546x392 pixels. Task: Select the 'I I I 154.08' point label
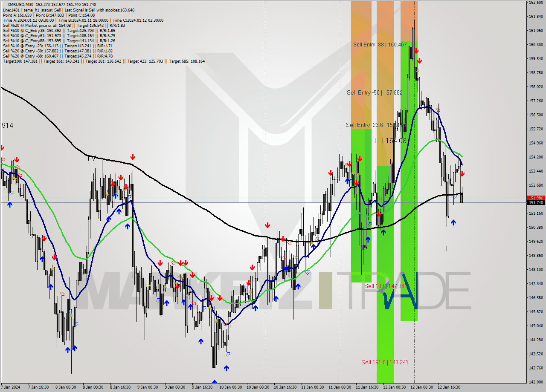390,141
